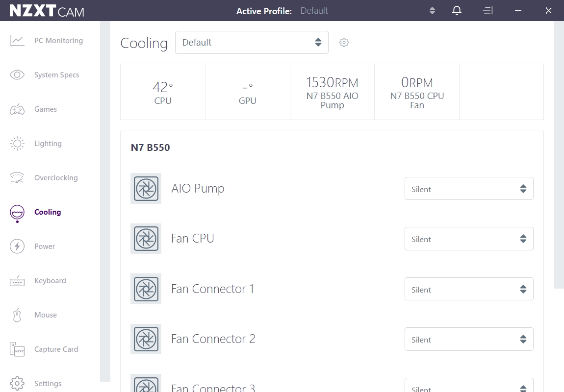This screenshot has height=392, width=564.
Task: Click the NZXT CAM logo
Action: [x=47, y=10]
